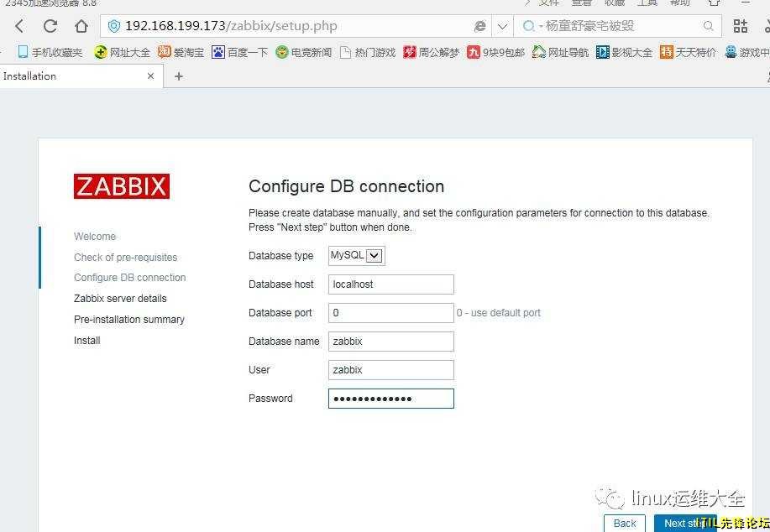Click the ZABBIX logo

pyautogui.click(x=122, y=186)
